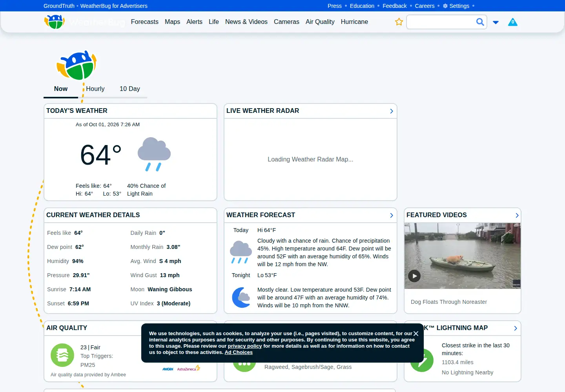Image resolution: width=565 pixels, height=392 pixels.
Task: Open Lightning Map via chevron arrow
Action: pos(515,328)
